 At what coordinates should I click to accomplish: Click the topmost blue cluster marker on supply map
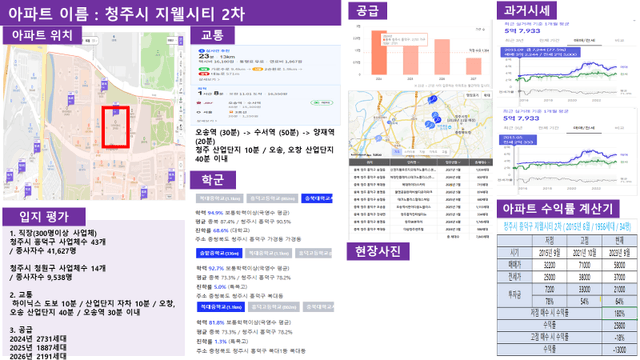click(x=432, y=98)
